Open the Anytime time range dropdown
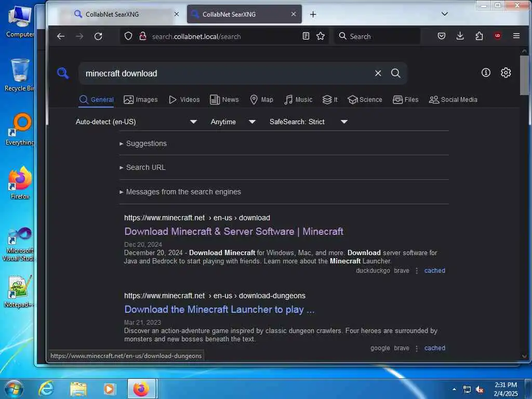Image resolution: width=532 pixels, height=399 pixels. tap(233, 122)
